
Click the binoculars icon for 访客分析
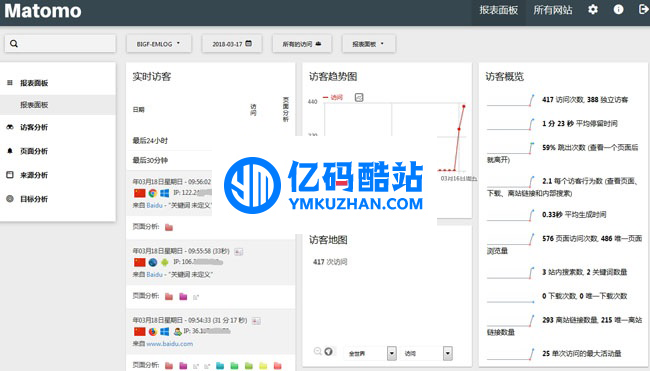(10, 127)
